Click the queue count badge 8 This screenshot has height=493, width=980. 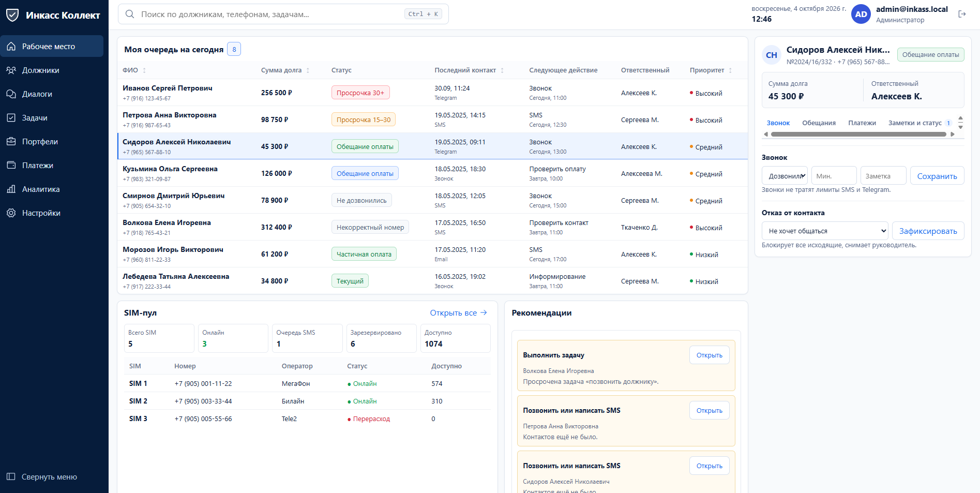234,49
